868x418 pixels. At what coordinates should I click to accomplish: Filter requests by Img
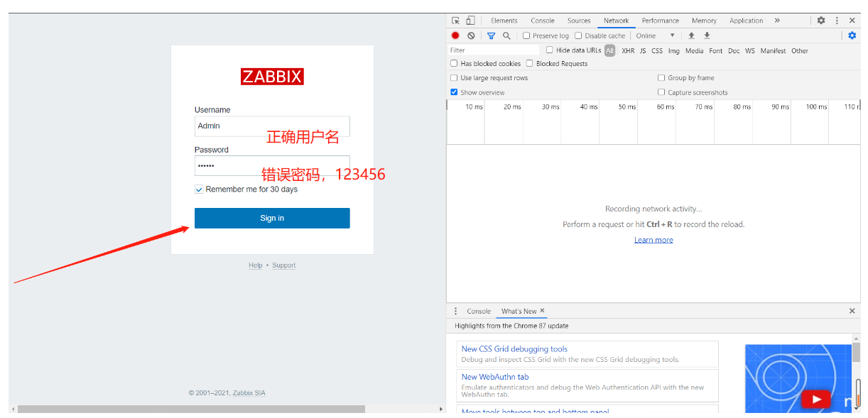[x=674, y=51]
